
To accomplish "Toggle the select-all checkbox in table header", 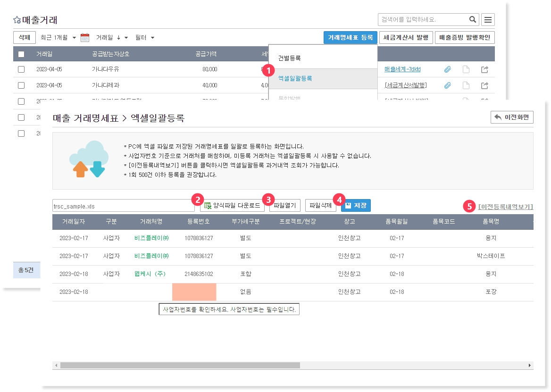I will coord(21,54).
